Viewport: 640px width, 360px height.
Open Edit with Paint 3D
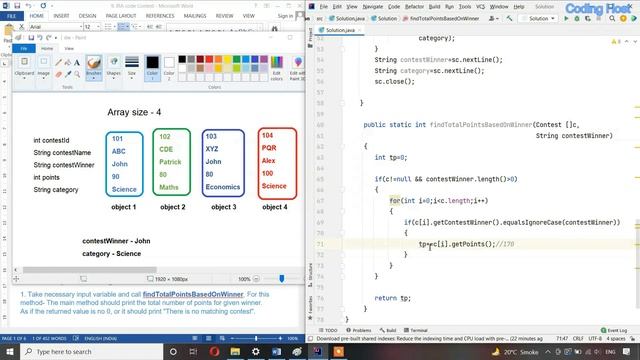point(297,68)
